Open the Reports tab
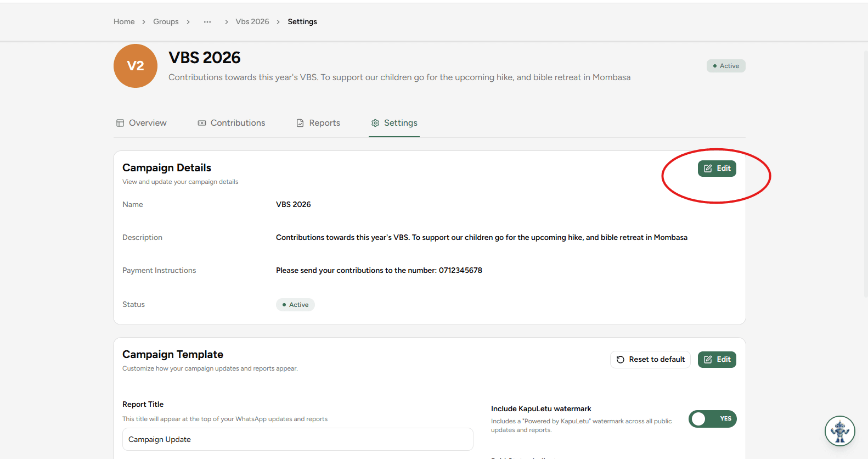Viewport: 868px width, 459px height. click(318, 123)
